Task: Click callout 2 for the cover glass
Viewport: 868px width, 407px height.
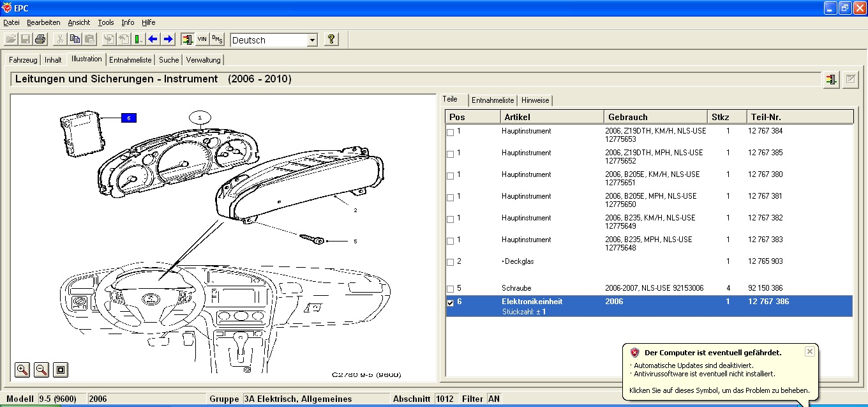Action: pos(355,210)
